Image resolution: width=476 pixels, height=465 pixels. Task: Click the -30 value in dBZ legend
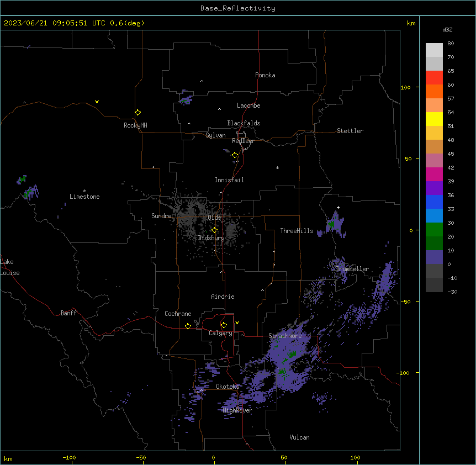click(x=452, y=292)
